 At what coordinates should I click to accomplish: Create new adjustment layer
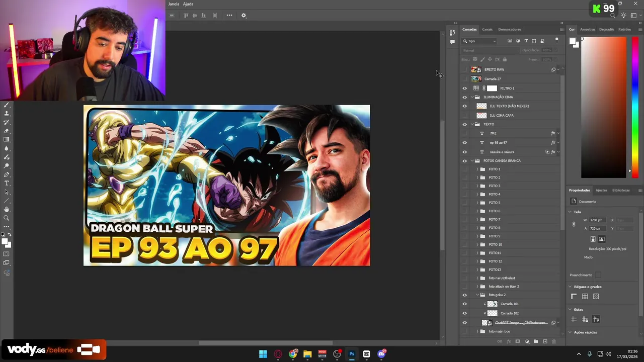[527, 341]
